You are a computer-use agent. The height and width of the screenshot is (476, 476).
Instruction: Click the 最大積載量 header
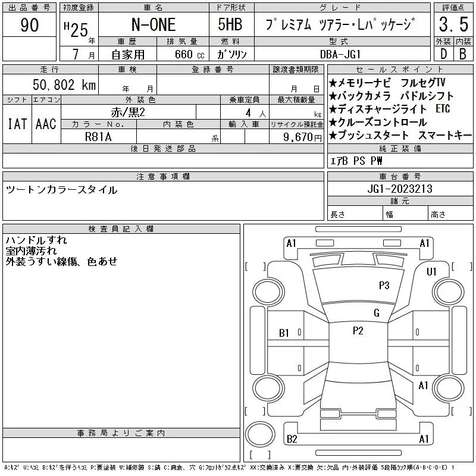296,100
